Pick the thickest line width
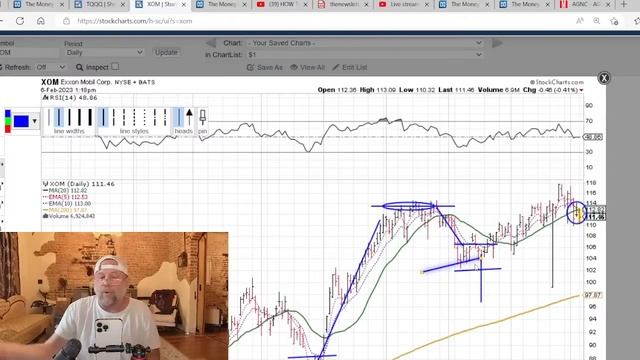Viewport: 640px width, 360px height. tap(90, 117)
